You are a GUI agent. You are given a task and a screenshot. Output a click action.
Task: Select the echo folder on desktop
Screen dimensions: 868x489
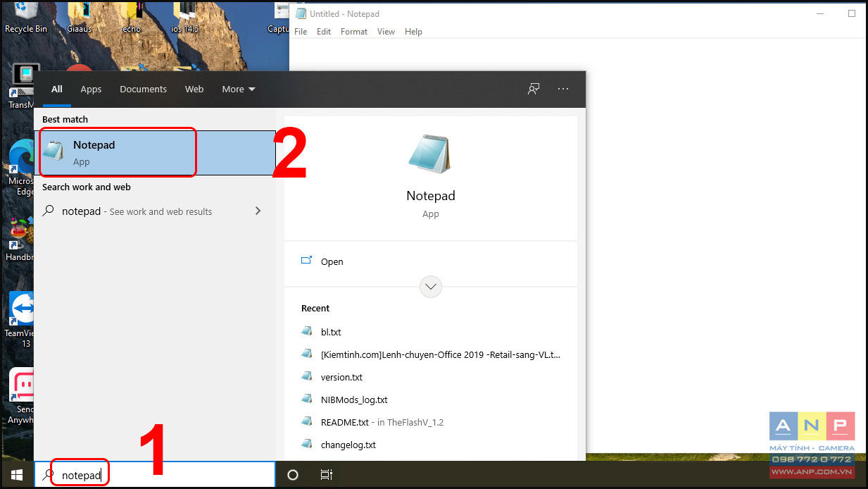click(x=131, y=17)
